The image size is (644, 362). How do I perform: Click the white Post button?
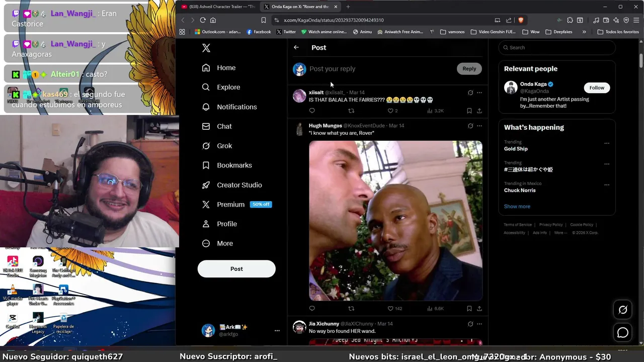236,269
